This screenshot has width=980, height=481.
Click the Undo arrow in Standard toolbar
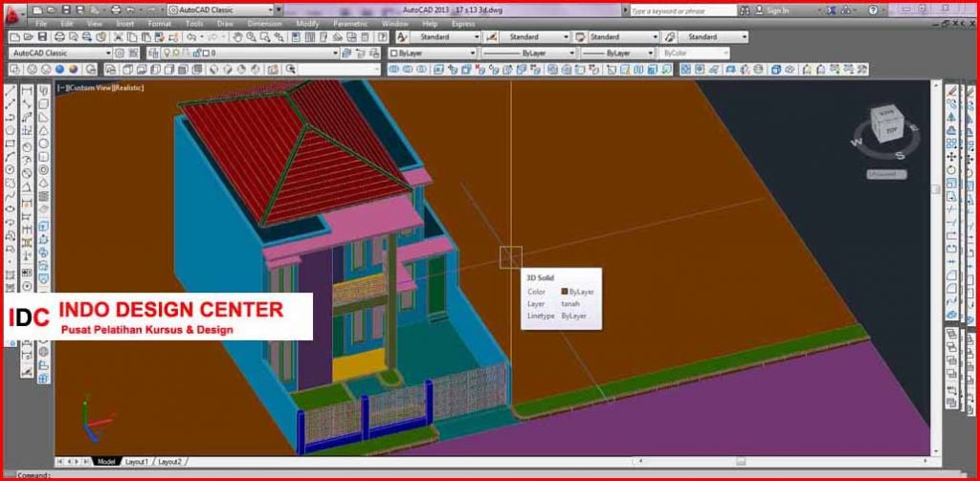191,37
